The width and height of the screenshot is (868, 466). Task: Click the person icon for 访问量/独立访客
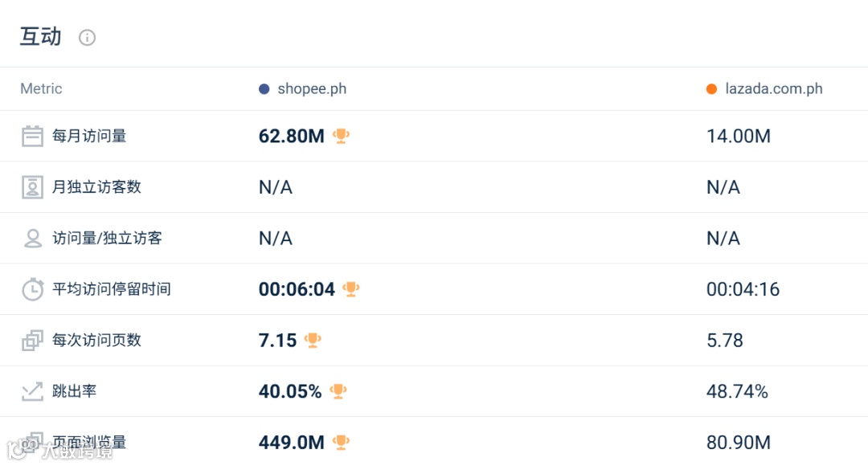pyautogui.click(x=32, y=239)
